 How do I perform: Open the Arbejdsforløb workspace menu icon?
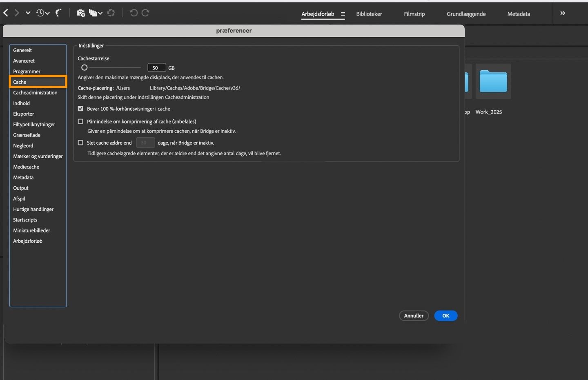(343, 14)
